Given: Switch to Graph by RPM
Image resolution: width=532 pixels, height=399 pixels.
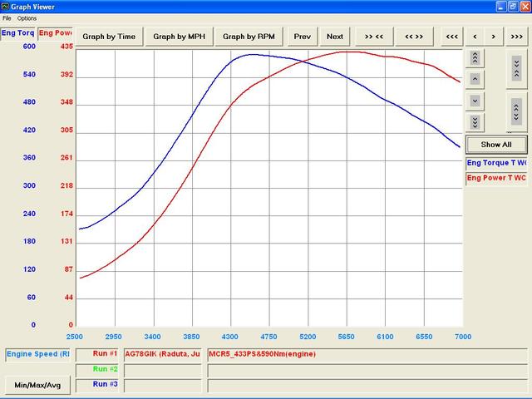Looking at the screenshot, I should point(249,37).
